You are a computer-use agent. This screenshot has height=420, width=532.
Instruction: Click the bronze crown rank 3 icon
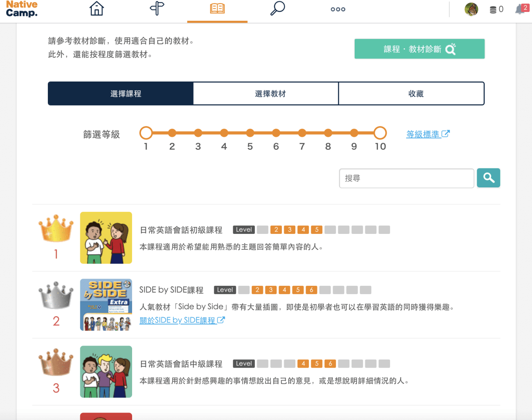tap(56, 362)
